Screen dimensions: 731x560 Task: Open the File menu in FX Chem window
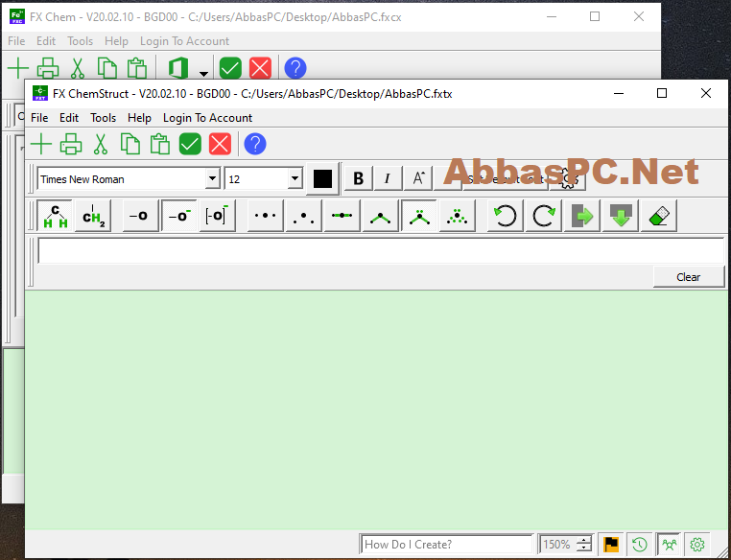(x=16, y=41)
